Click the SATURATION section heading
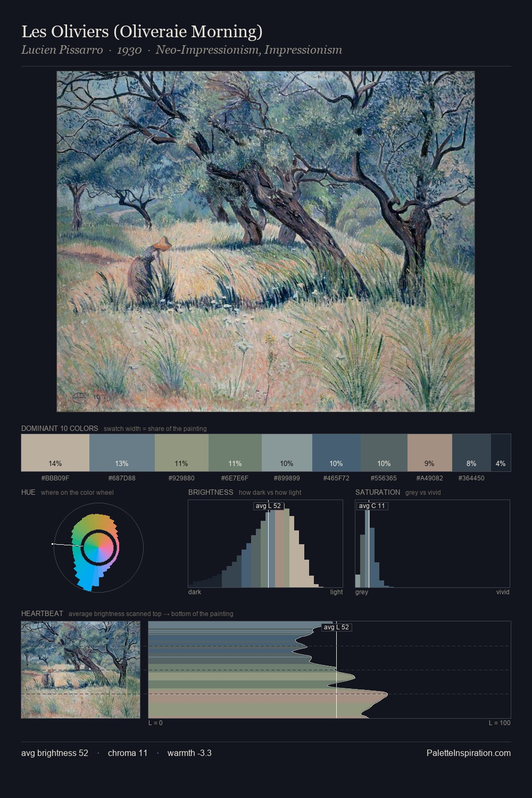 (378, 492)
